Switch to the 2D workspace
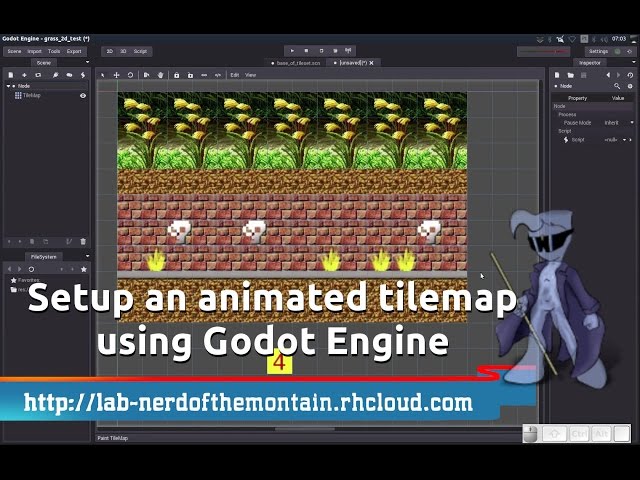The height and width of the screenshot is (480, 640). (109, 51)
